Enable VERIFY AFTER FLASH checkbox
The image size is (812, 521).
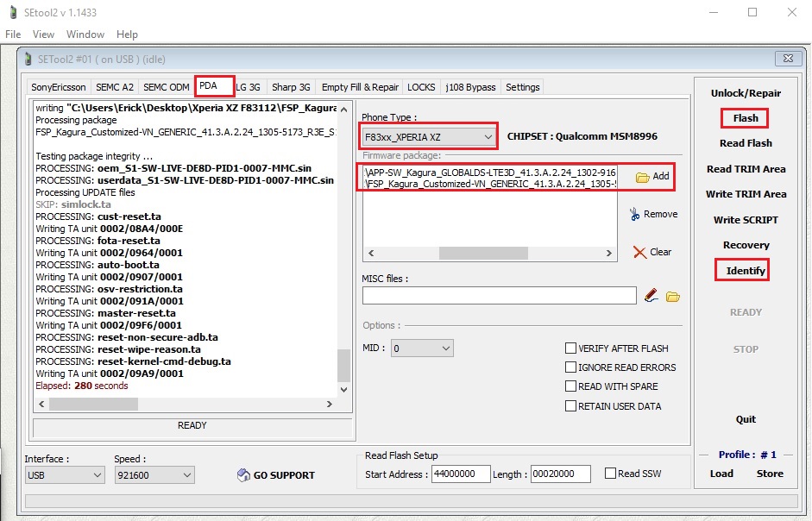[x=570, y=348]
